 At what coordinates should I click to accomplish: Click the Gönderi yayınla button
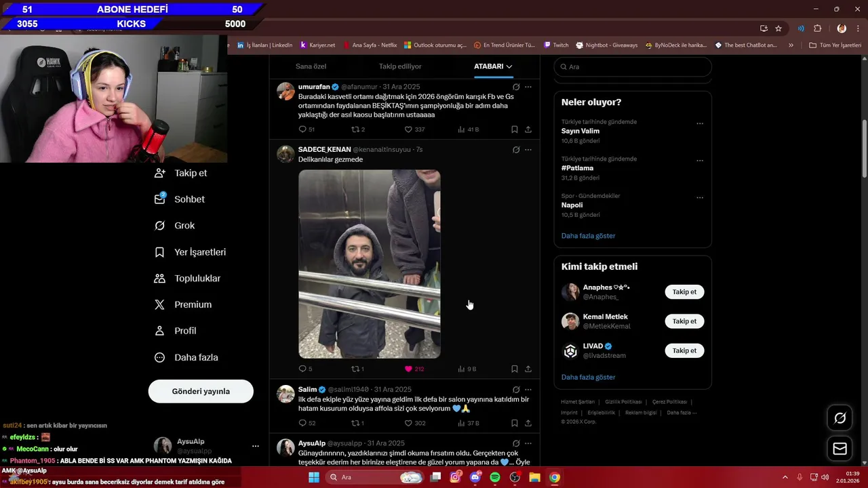coord(201,391)
